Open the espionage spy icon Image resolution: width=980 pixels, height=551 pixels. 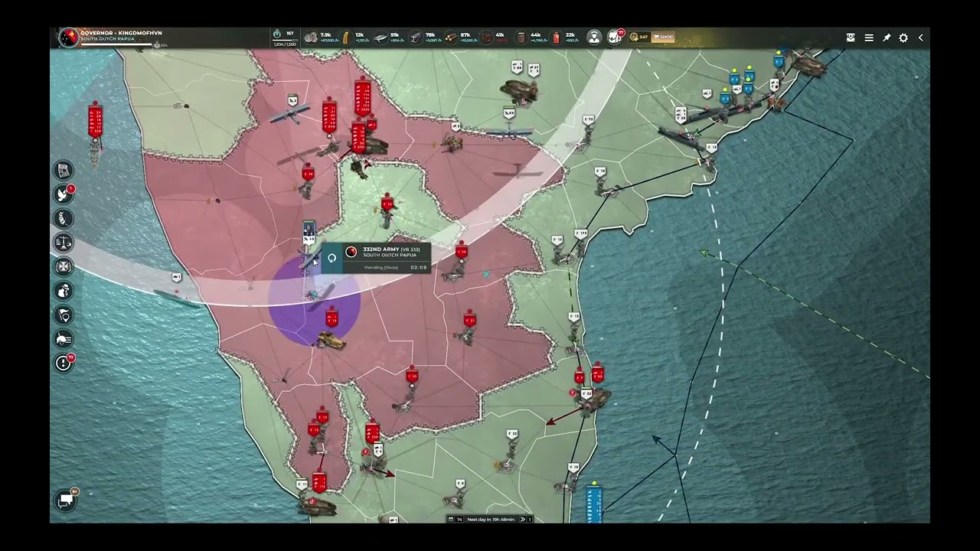[x=64, y=291]
